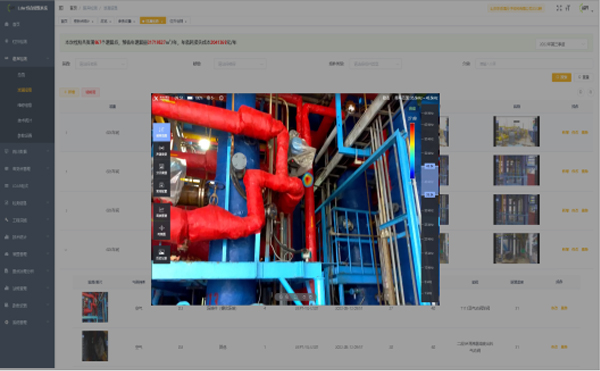The width and height of the screenshot is (600, 371).
Task: Select the highlighted blue tool in viewer toolbar
Action: (161, 132)
